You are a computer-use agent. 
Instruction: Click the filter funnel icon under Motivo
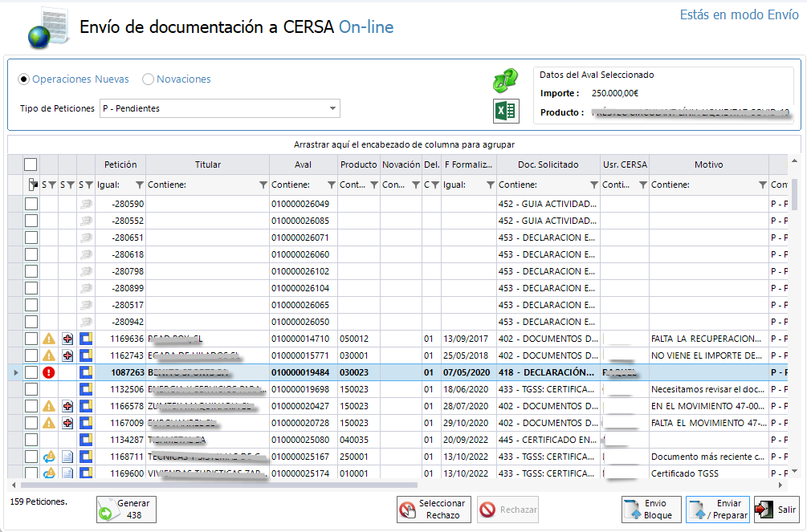click(x=763, y=185)
